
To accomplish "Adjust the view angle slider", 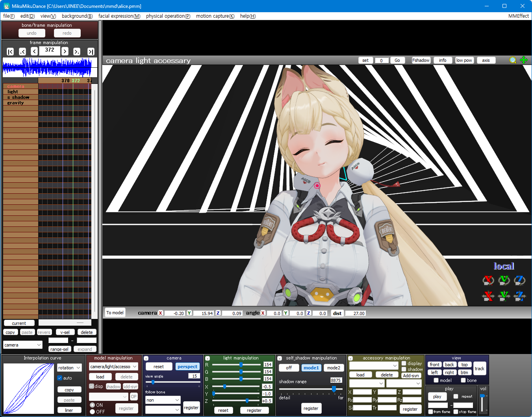I will tap(173, 382).
